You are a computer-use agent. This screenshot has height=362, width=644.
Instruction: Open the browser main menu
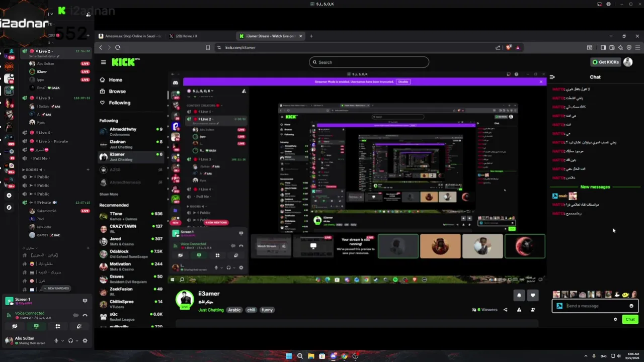click(637, 47)
